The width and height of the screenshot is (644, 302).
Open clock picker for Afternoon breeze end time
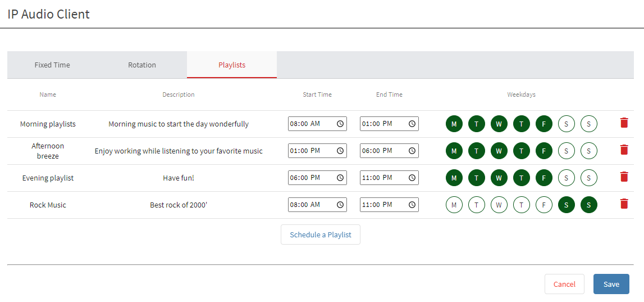tap(412, 151)
